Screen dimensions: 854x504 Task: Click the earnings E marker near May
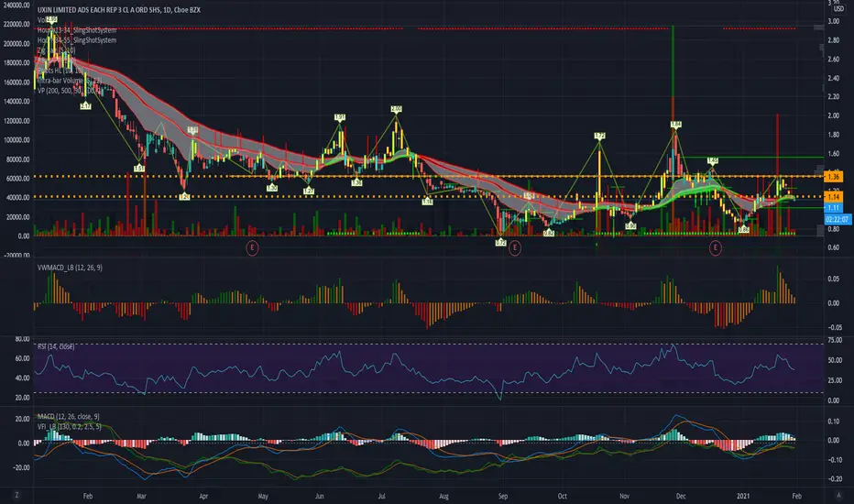pyautogui.click(x=252, y=248)
